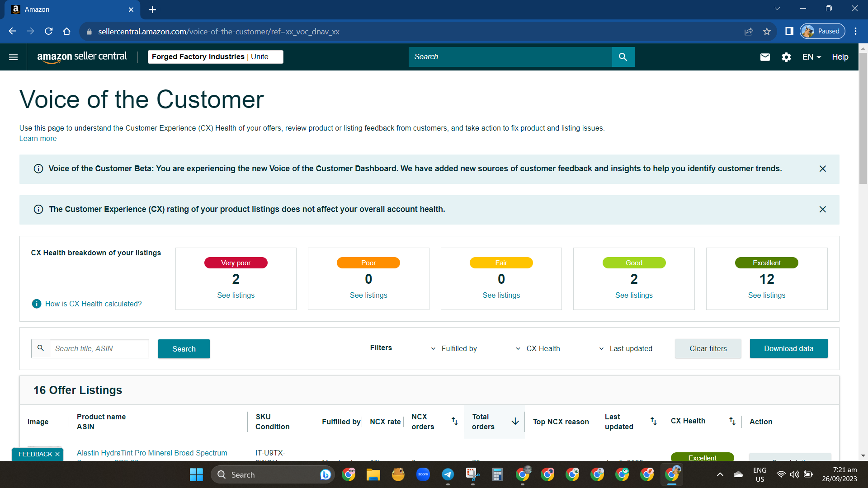
Task: Open buyer messages mail icon
Action: (765, 57)
